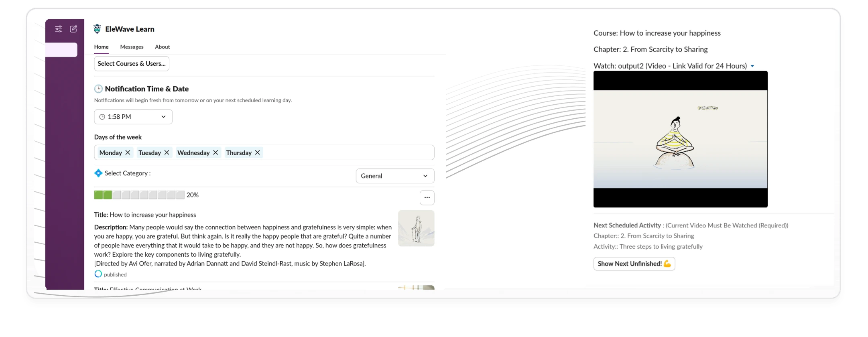Click the Notification Time & Date heading
868x337 pixels.
click(x=147, y=89)
